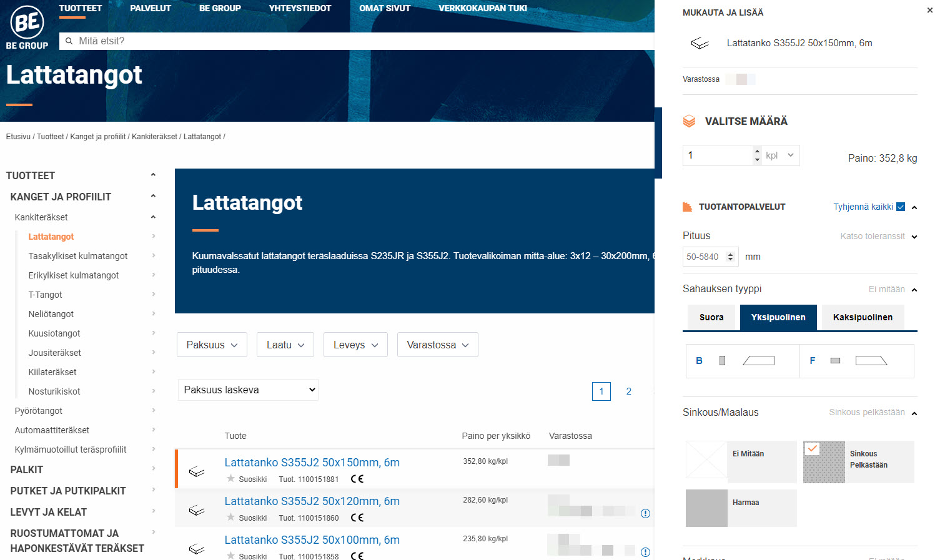Screen dimensions: 945x560
Task: Select the Sinkous Pelkästään option
Action: 858,462
